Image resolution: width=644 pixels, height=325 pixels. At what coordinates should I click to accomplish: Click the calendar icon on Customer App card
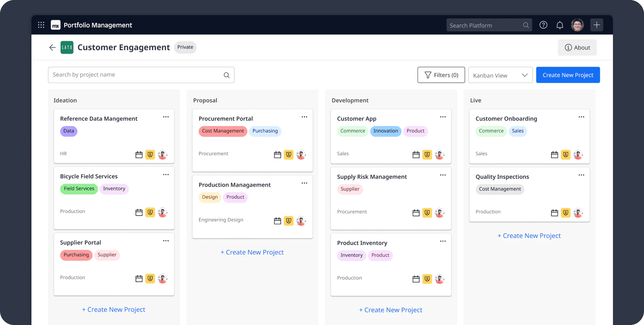(x=415, y=154)
